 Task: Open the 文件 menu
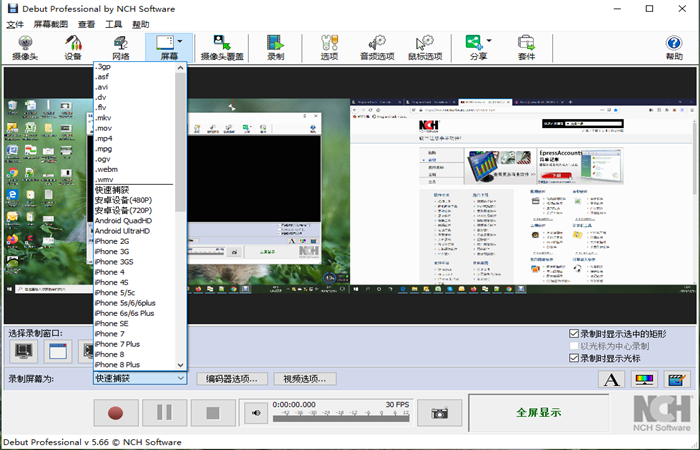click(x=15, y=25)
